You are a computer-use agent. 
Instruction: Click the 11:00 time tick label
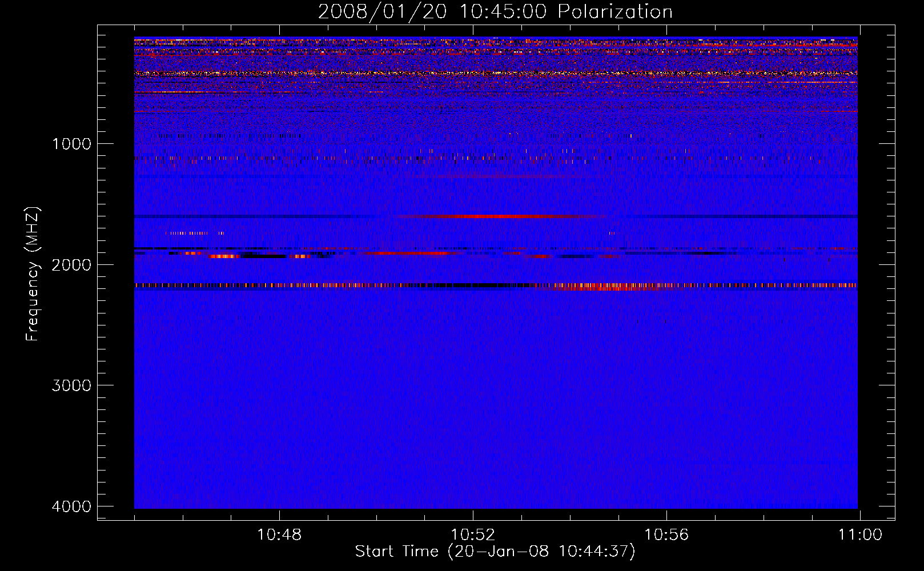860,535
